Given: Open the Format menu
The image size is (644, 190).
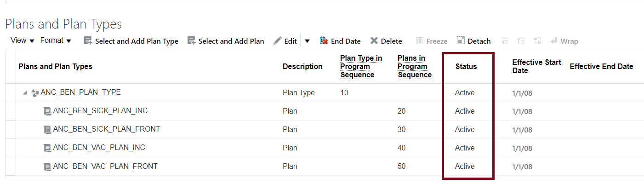Looking at the screenshot, I should [x=56, y=40].
